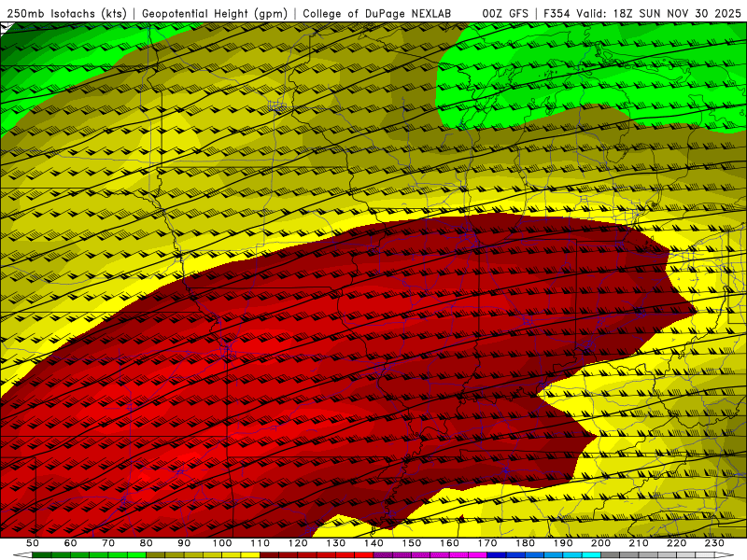This screenshot has height=560, width=747.
Task: Click the 90 label on color scale
Action: [184, 543]
